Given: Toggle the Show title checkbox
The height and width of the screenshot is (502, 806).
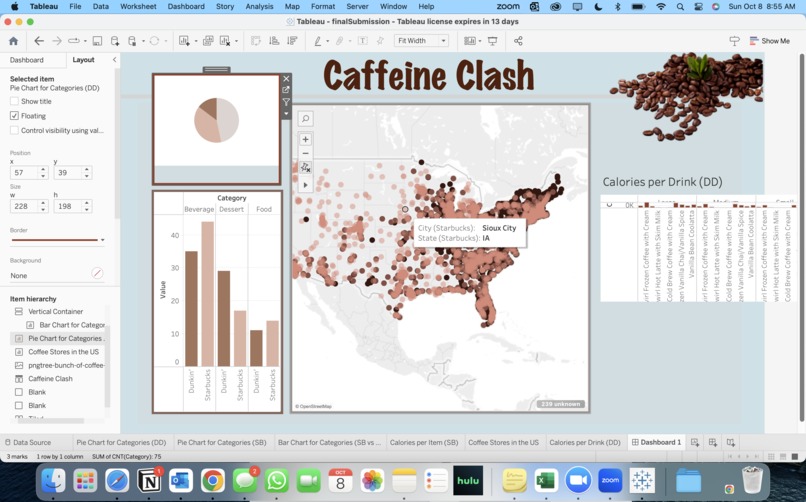Looking at the screenshot, I should [x=14, y=101].
